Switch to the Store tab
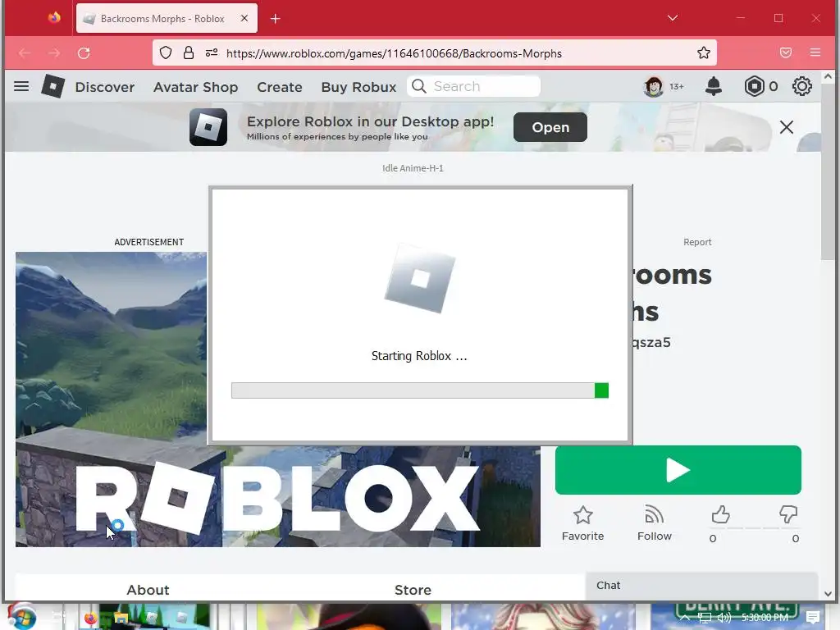The height and width of the screenshot is (630, 840). click(x=413, y=590)
